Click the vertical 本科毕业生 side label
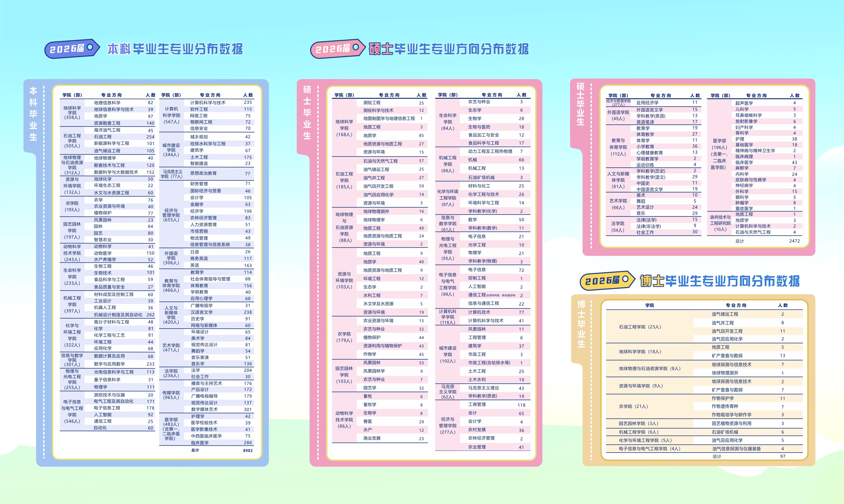Viewport: 844px width, 504px height. pos(33,114)
